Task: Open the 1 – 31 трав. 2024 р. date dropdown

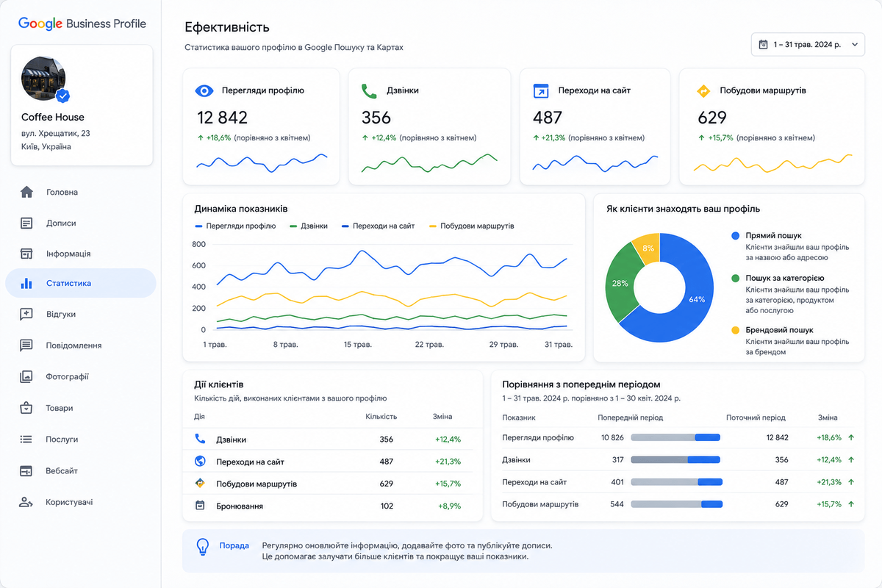Action: [807, 44]
